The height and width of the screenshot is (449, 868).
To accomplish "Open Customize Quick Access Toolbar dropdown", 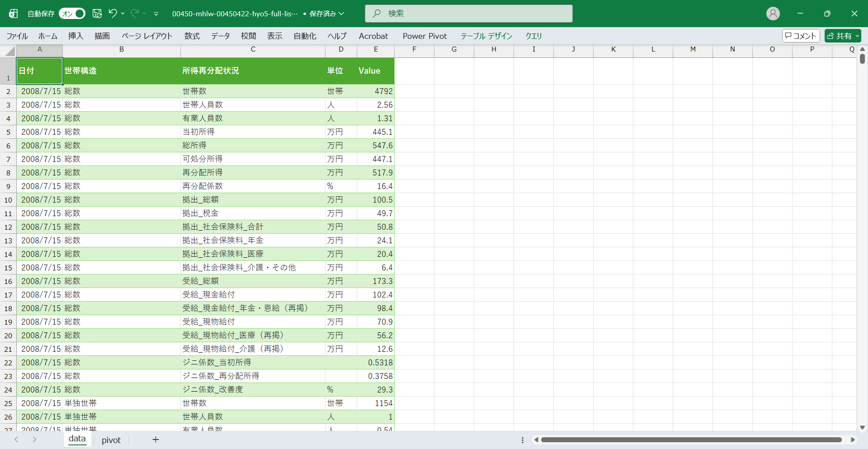I will click(156, 14).
